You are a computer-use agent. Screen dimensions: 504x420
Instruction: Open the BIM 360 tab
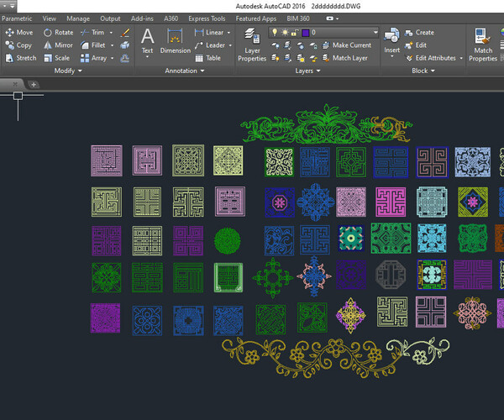(298, 18)
